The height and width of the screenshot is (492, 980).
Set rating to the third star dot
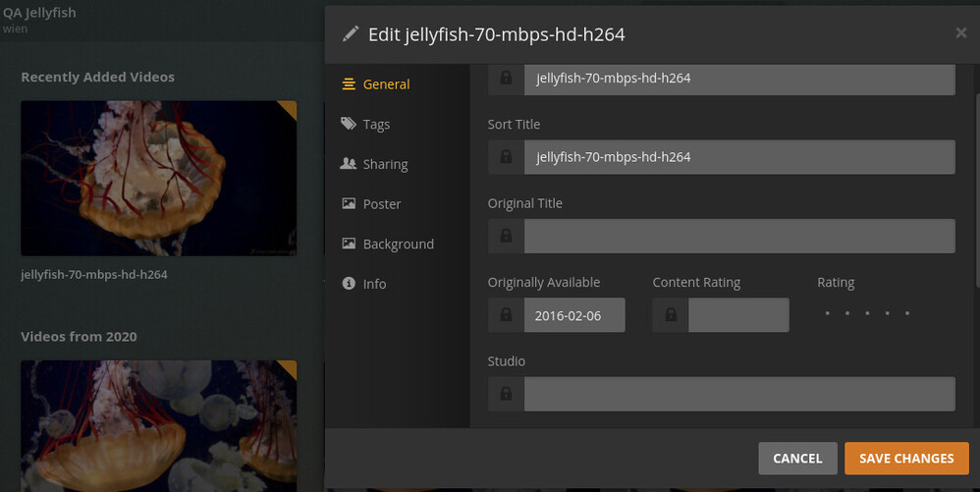pos(867,313)
